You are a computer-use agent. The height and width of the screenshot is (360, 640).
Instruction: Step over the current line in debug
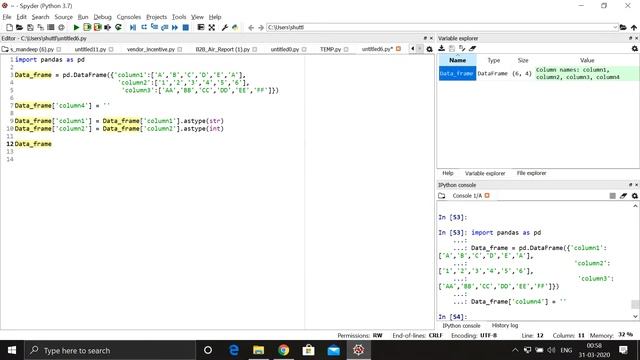click(x=144, y=27)
